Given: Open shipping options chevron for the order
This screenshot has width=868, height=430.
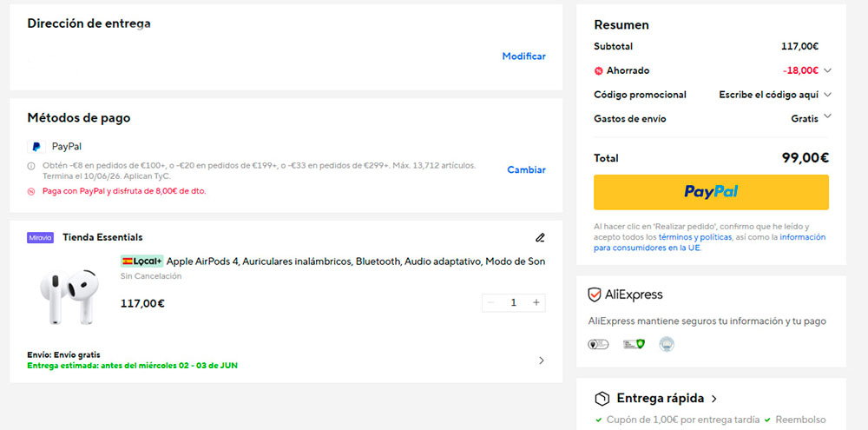Looking at the screenshot, I should coord(542,361).
